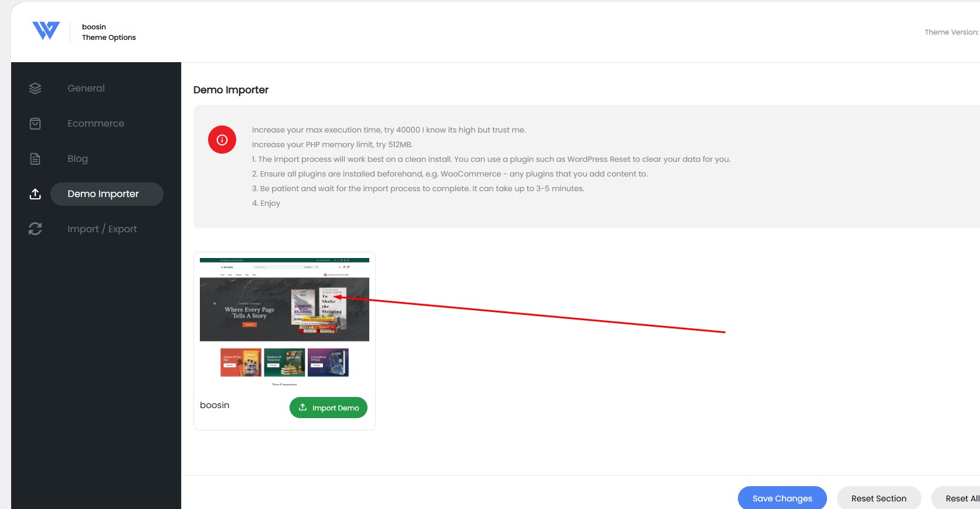Image resolution: width=980 pixels, height=509 pixels.
Task: Select the Demo Importer sidebar item
Action: (x=107, y=194)
